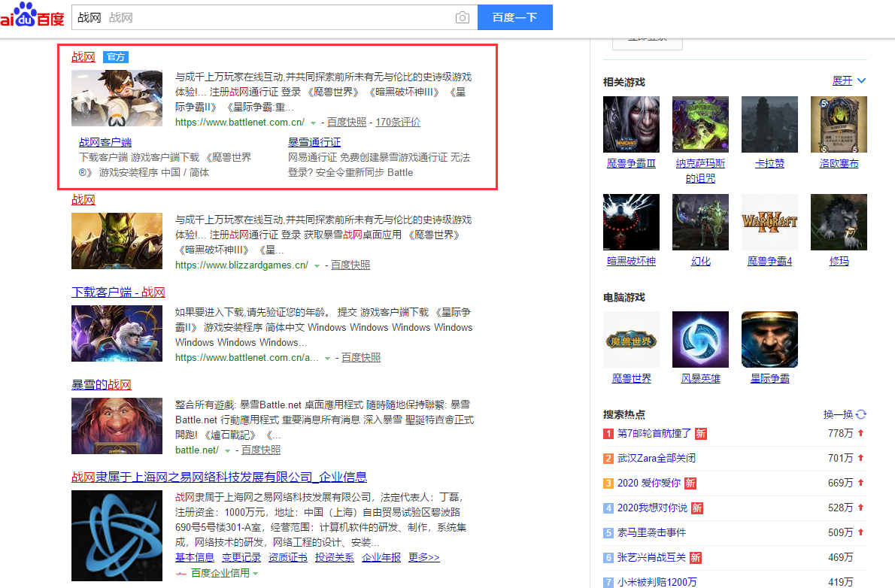Screen dimensions: 895x588
Task: Click the search input field
Action: [x=263, y=17]
